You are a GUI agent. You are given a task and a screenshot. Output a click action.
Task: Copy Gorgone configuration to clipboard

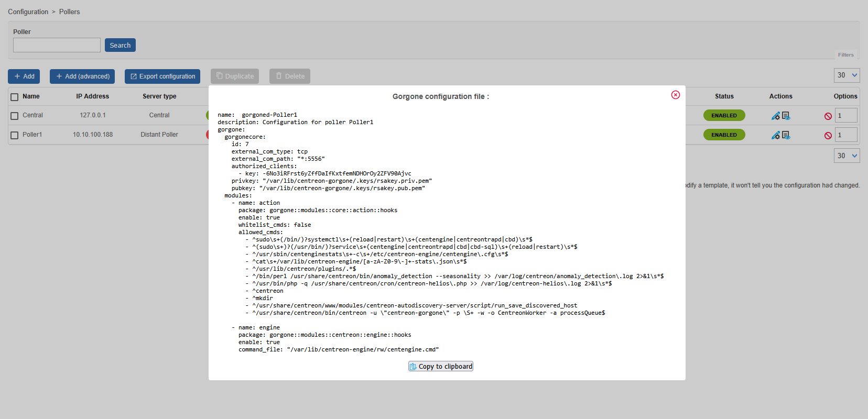point(441,367)
